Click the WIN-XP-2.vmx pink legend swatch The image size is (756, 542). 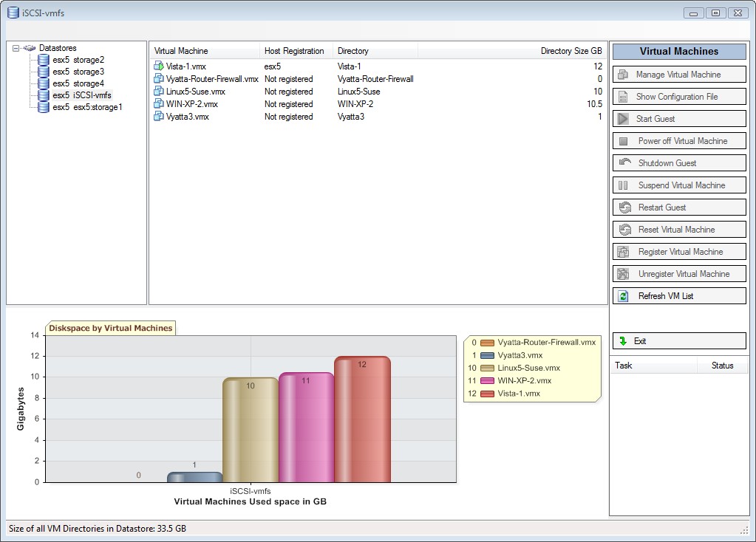pyautogui.click(x=487, y=381)
